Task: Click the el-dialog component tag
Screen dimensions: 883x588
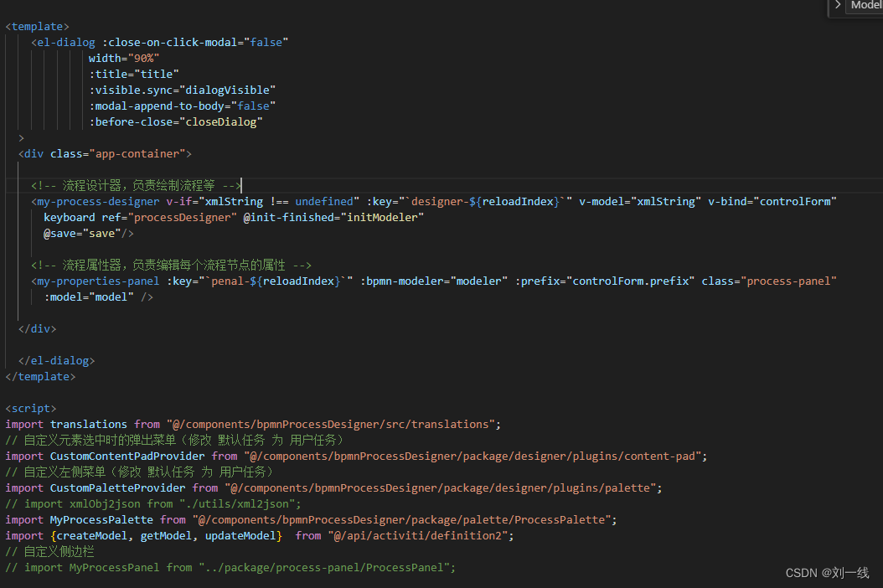Action: [x=64, y=42]
